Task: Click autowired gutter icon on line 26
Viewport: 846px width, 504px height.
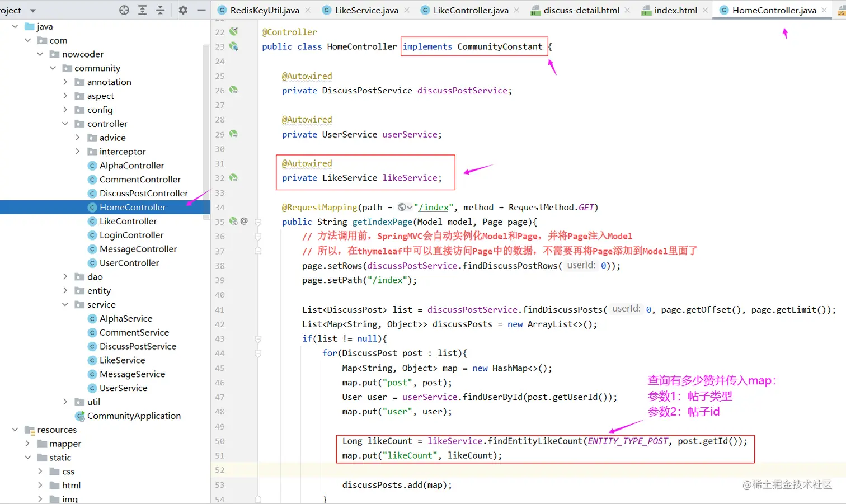Action: [x=233, y=90]
